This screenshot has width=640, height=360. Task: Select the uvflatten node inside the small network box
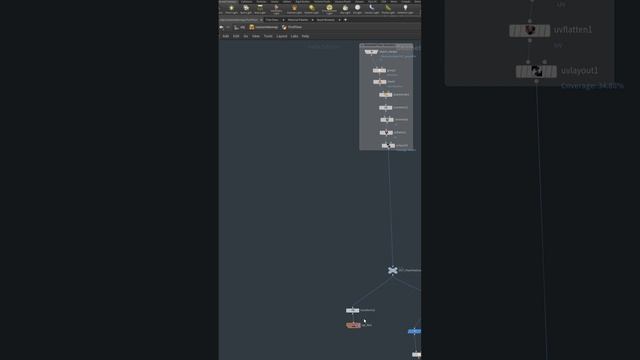(386, 132)
